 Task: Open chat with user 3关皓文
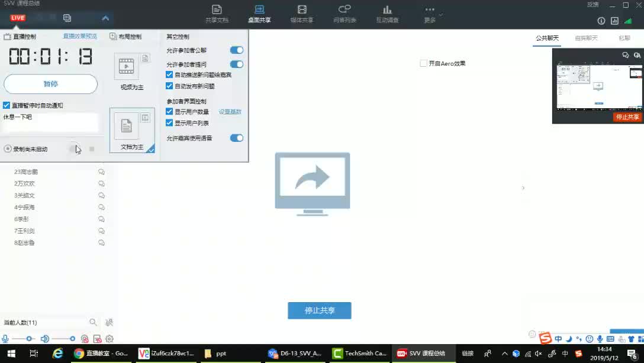pyautogui.click(x=101, y=196)
